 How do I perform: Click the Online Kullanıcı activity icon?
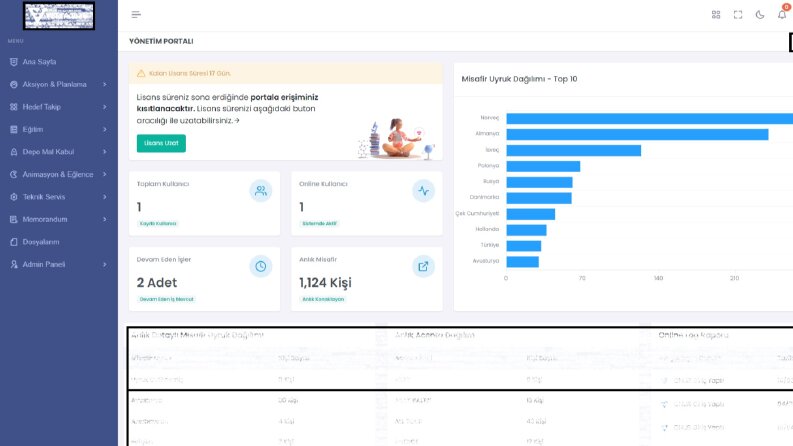coord(423,191)
